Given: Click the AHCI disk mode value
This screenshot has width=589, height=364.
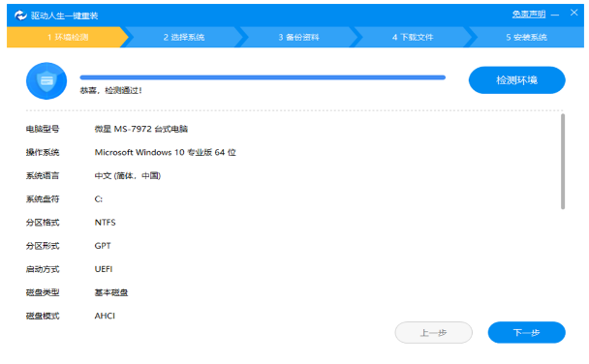Looking at the screenshot, I should point(105,316).
